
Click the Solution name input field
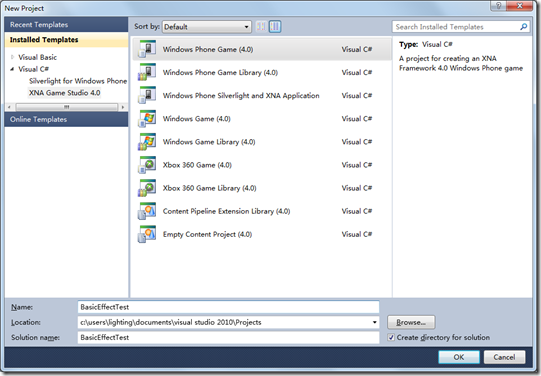click(x=228, y=337)
